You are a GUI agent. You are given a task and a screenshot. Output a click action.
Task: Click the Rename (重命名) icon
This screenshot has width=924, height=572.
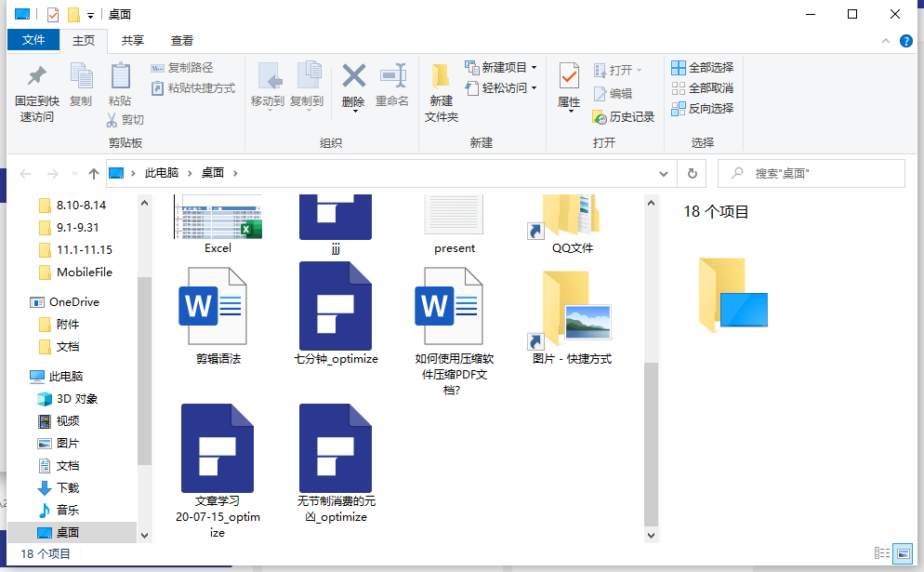(392, 87)
